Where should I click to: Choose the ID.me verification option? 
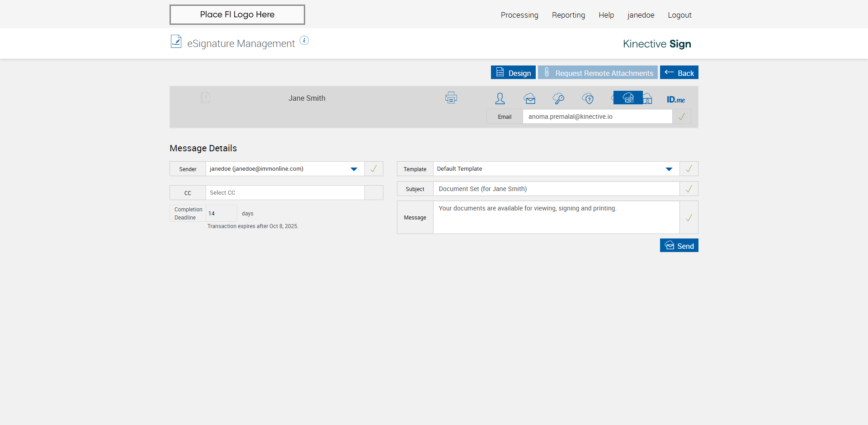click(x=676, y=99)
